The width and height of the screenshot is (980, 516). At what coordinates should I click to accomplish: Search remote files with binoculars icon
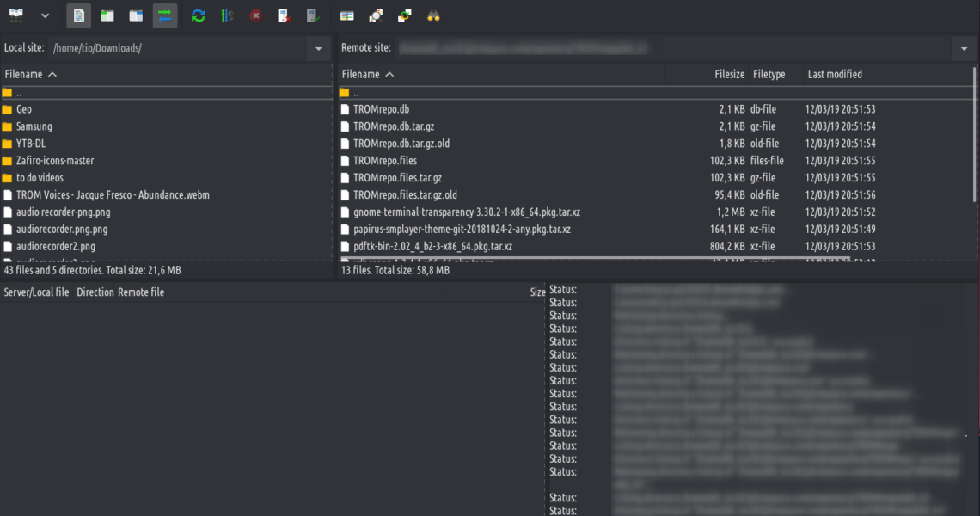tap(433, 15)
